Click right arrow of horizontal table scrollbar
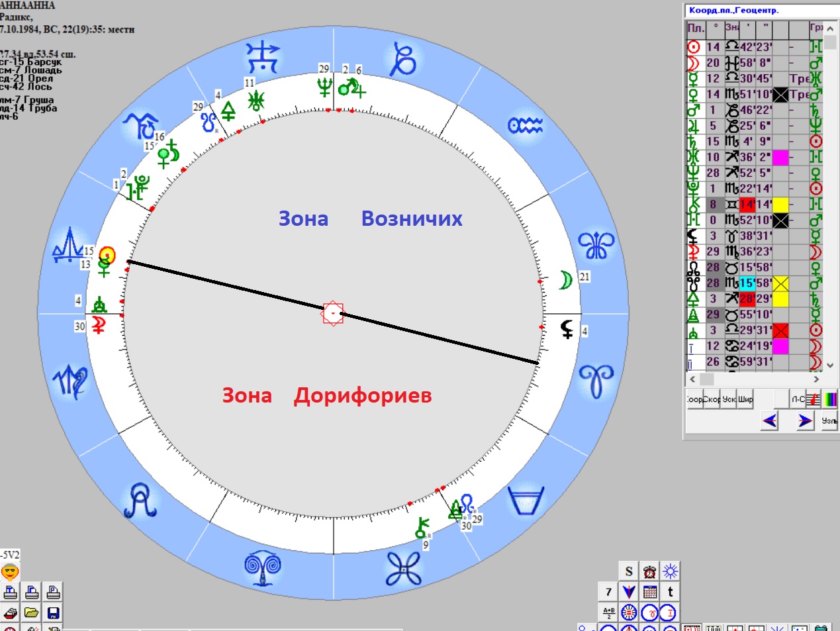The height and width of the screenshot is (631, 840). click(x=816, y=379)
